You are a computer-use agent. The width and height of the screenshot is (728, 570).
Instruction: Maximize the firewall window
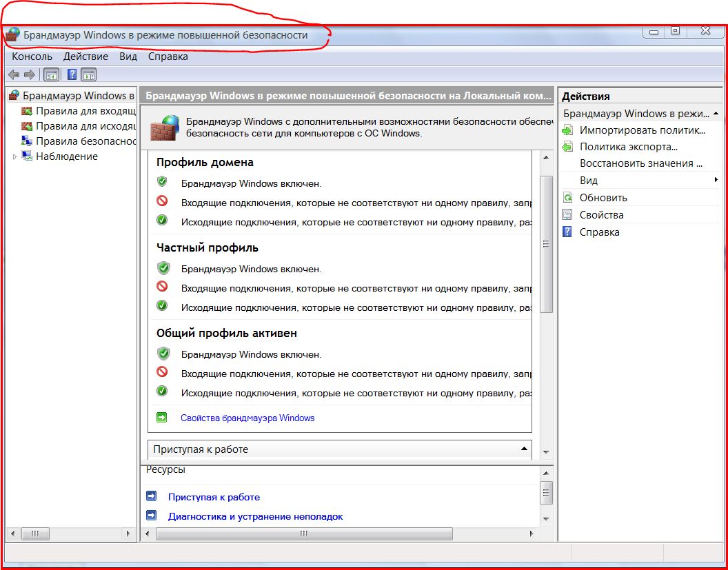click(676, 31)
